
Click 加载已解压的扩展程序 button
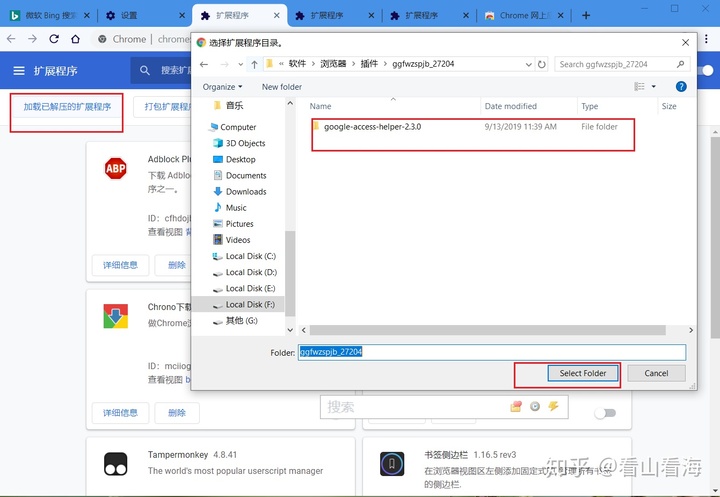click(67, 107)
